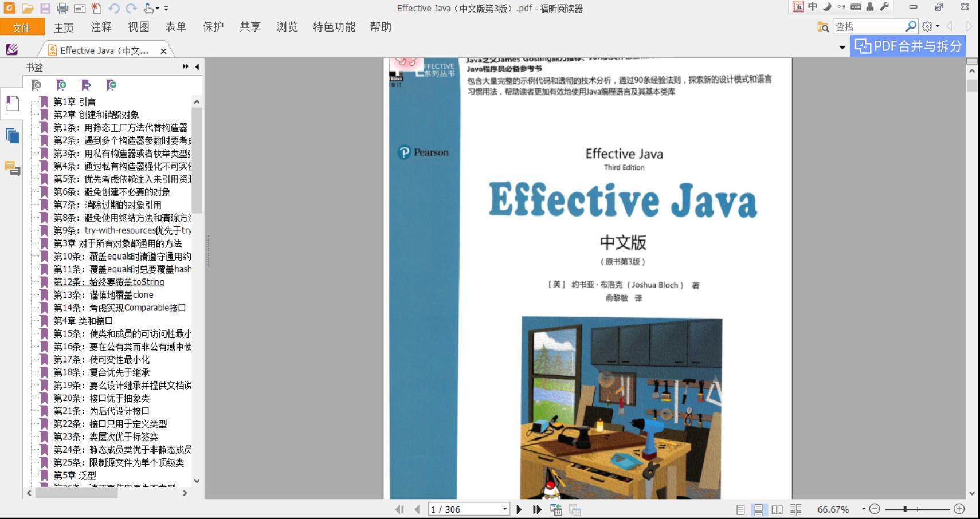
Task: Click the bookmark expand options icon
Action: (x=112, y=85)
